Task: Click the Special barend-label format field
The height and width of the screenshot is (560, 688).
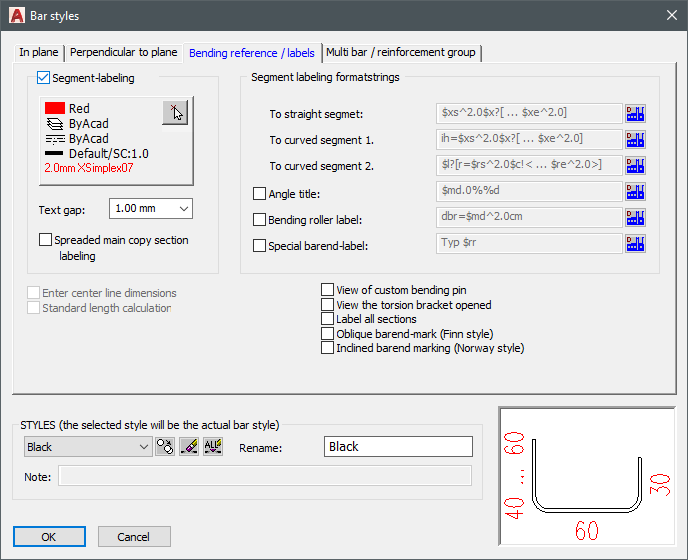Action: pyautogui.click(x=529, y=243)
